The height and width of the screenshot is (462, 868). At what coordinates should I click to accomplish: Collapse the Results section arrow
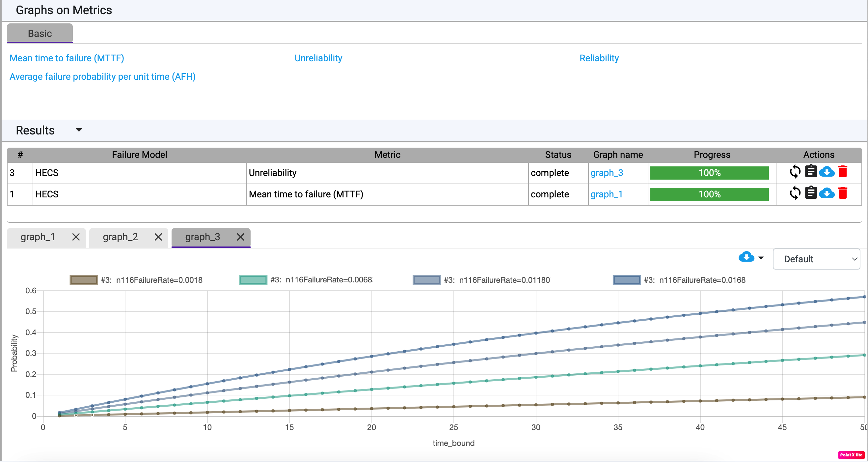pos(79,130)
